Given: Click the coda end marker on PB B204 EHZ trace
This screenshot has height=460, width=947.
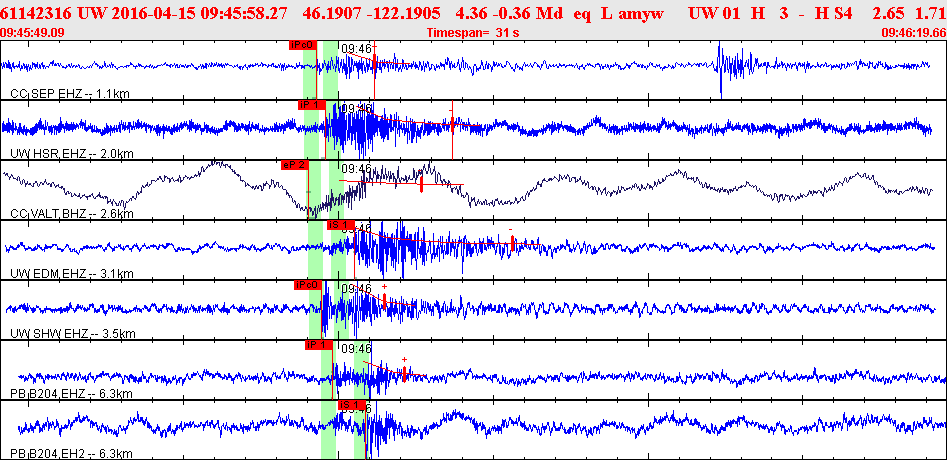Looking at the screenshot, I should tap(404, 374).
